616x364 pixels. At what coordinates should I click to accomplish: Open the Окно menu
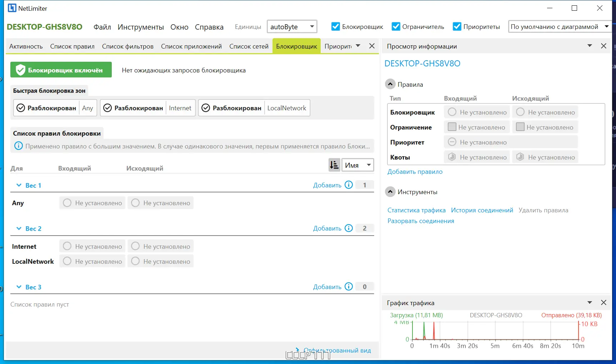pos(179,27)
